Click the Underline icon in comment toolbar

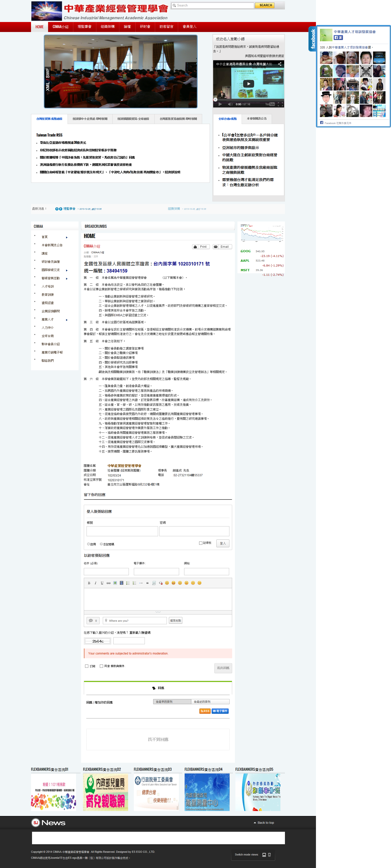pyautogui.click(x=102, y=583)
